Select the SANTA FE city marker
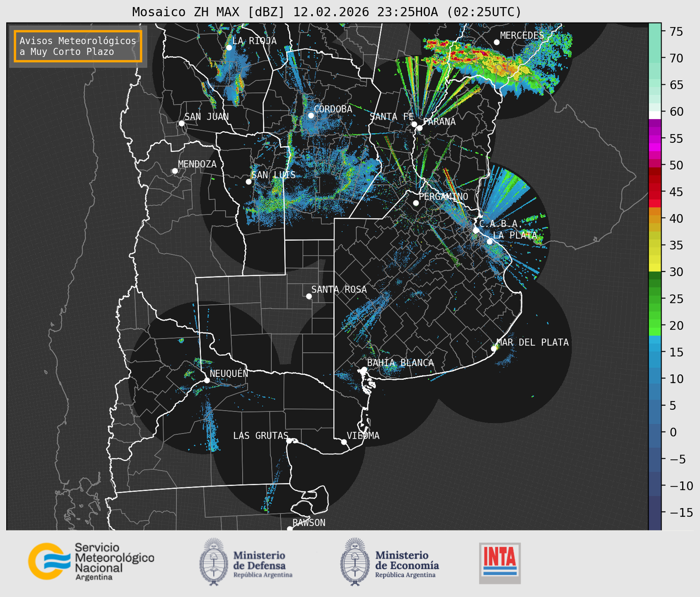Viewport: 700px width, 597px height. pos(414,124)
